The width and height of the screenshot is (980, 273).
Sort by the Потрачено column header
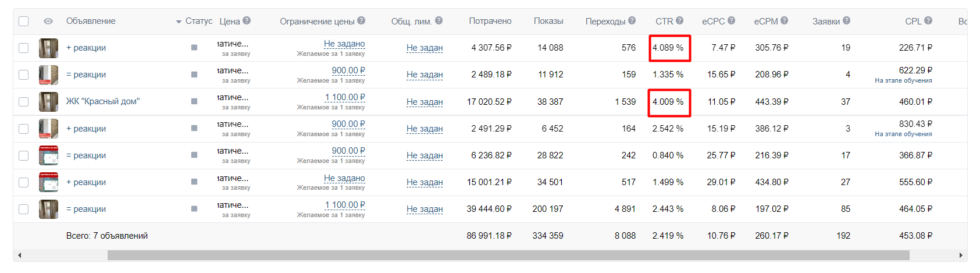490,21
